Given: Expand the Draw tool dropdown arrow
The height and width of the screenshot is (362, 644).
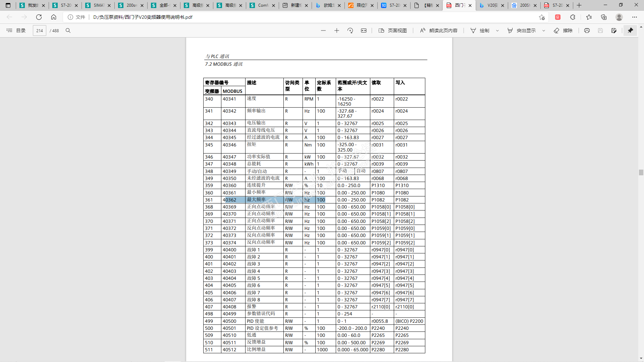Looking at the screenshot, I should tap(497, 31).
